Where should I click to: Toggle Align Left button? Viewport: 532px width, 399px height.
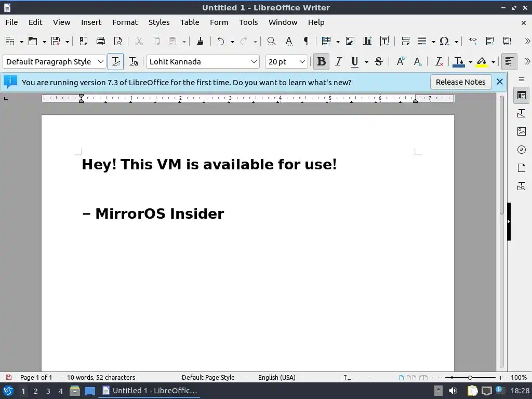pyautogui.click(x=509, y=62)
